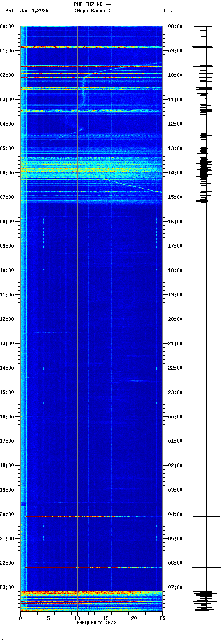Click the PST '02:00' time label
Image resolution: width=224 pixels, height=644 pixels.
point(7,75)
